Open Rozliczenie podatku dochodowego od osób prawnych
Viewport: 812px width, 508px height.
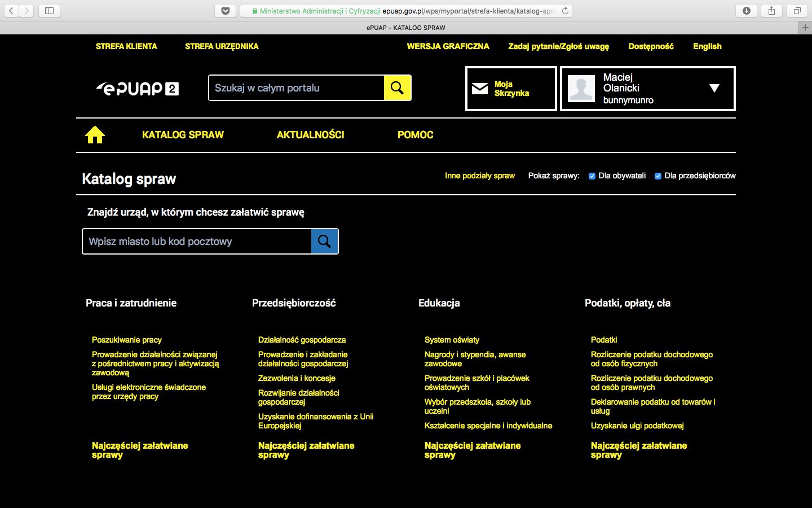pyautogui.click(x=652, y=383)
